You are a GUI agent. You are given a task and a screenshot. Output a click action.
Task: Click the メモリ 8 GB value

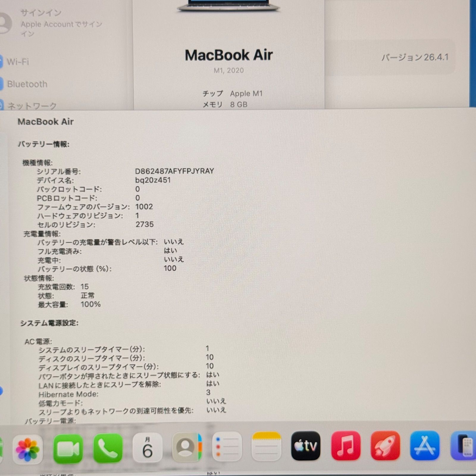pos(239,105)
